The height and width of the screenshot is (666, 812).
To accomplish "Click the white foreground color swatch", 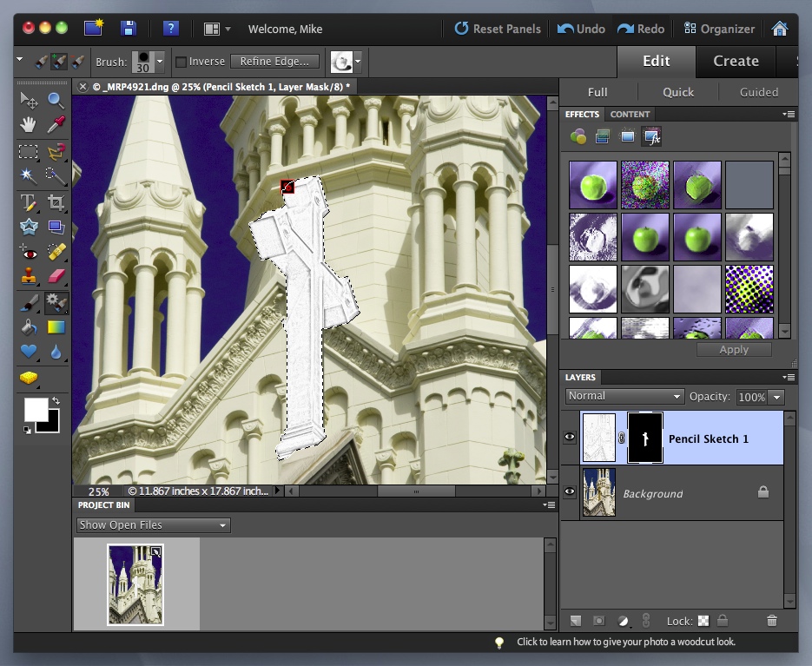I will pyautogui.click(x=36, y=409).
